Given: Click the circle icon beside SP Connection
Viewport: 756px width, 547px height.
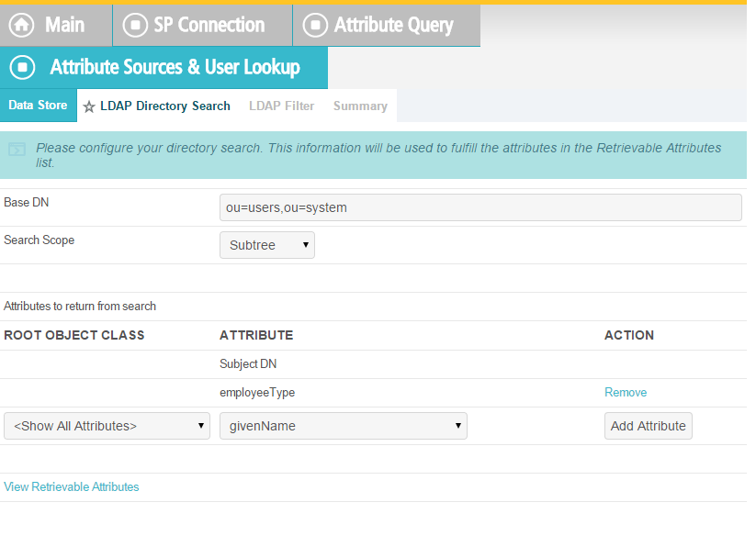Looking at the screenshot, I should click(134, 25).
